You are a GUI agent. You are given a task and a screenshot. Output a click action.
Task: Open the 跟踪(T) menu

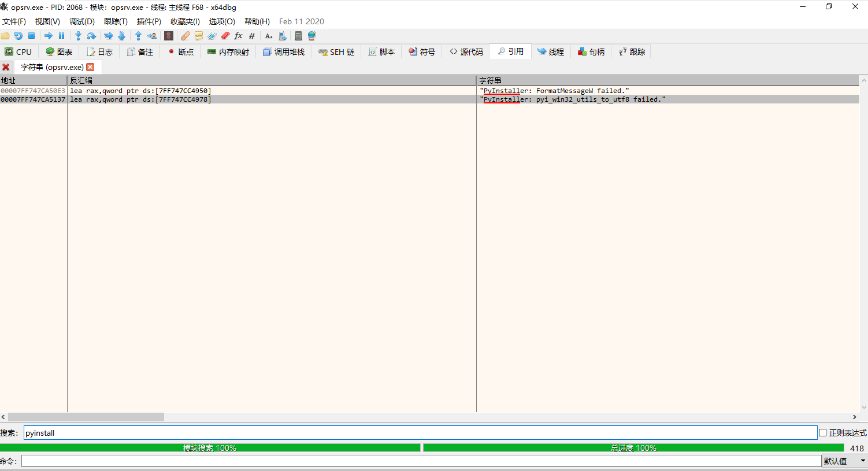click(116, 21)
